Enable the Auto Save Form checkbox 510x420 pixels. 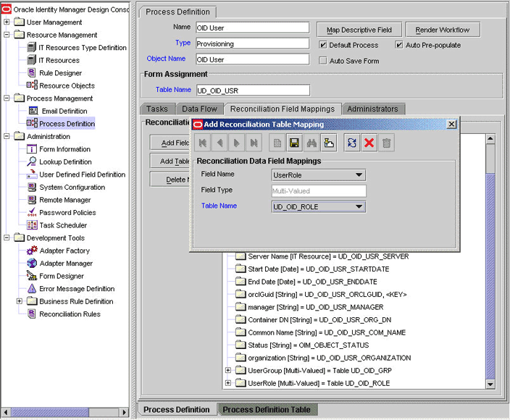pyautogui.click(x=323, y=61)
